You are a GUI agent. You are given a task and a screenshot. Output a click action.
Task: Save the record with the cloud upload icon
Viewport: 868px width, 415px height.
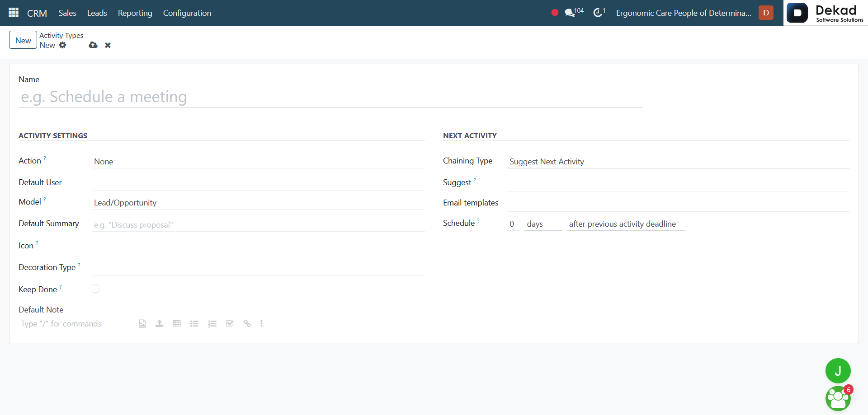93,45
